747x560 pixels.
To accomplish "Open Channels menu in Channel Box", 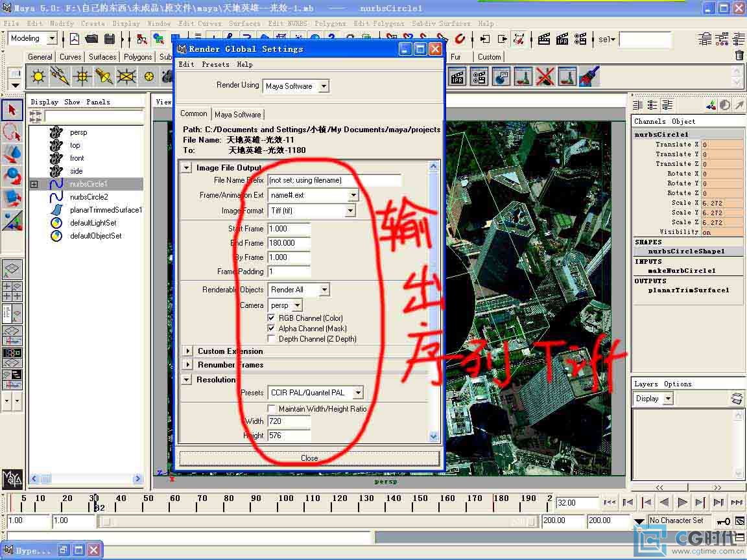I will tap(650, 121).
